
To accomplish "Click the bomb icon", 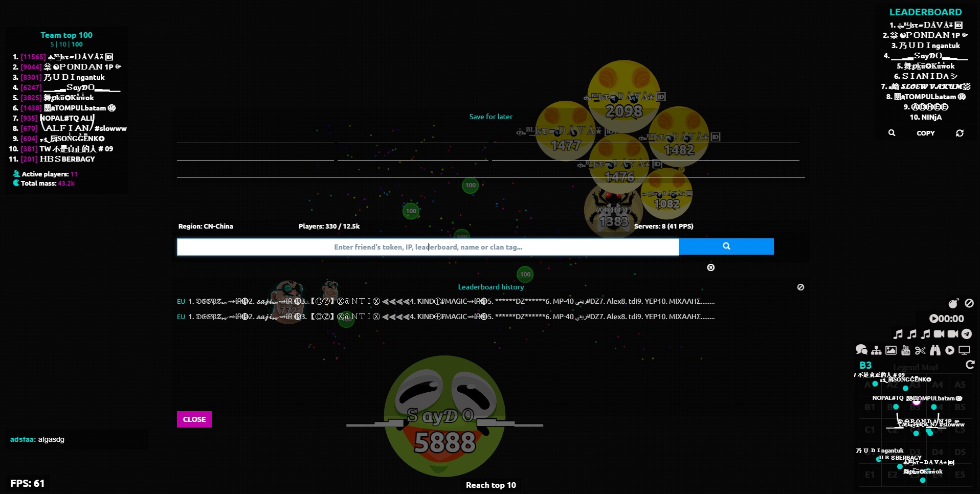I will [x=953, y=304].
